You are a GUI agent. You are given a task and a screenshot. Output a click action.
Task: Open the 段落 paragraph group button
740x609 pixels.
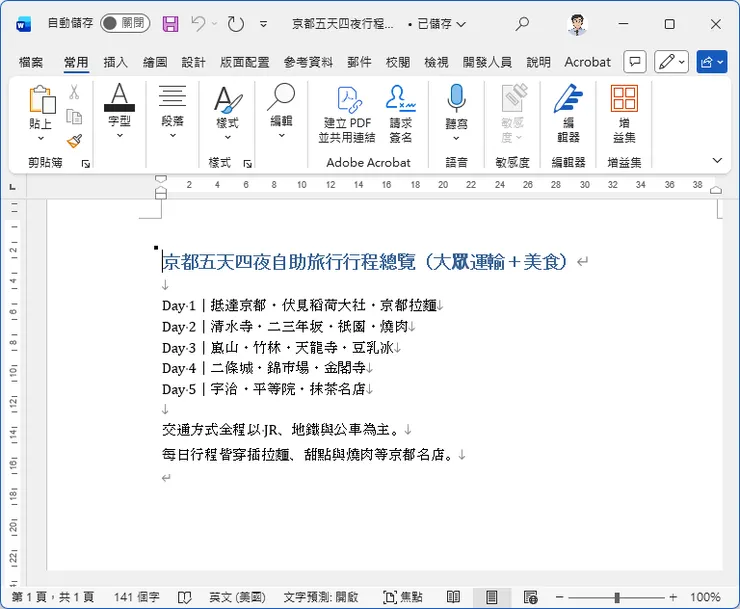point(172,111)
